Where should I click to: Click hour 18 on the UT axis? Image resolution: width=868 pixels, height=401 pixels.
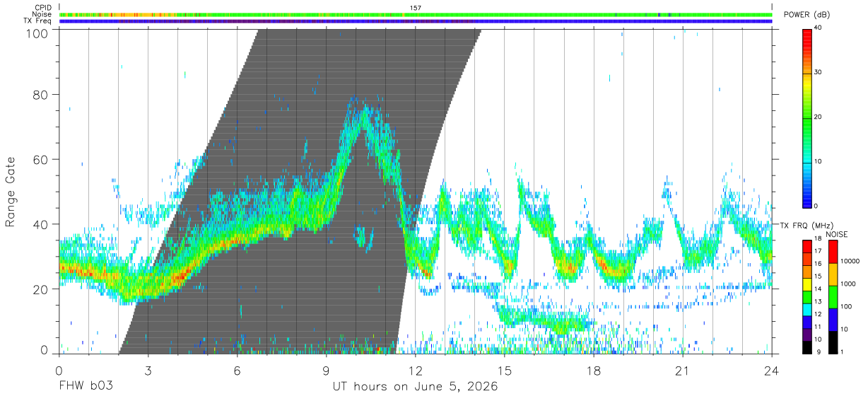594,369
